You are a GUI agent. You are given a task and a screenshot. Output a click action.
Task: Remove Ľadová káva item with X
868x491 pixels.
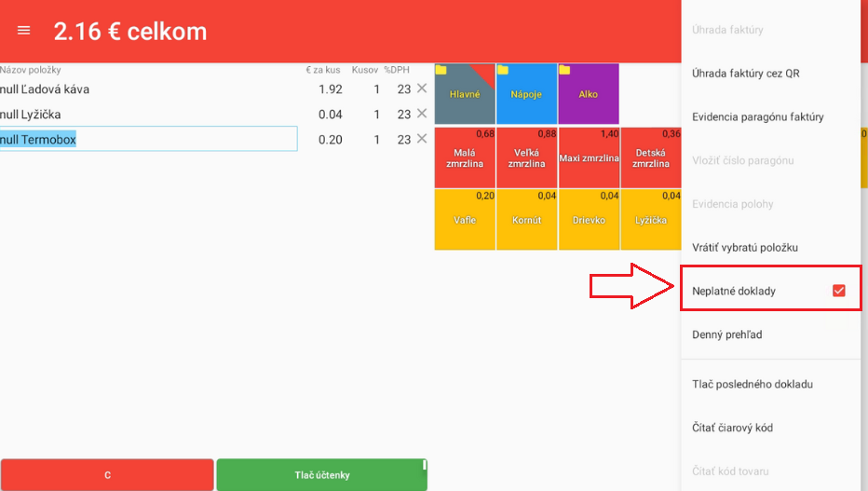[421, 89]
